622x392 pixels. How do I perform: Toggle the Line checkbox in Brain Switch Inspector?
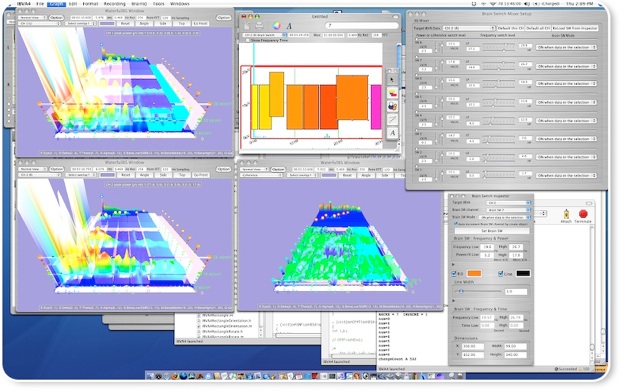coord(500,274)
